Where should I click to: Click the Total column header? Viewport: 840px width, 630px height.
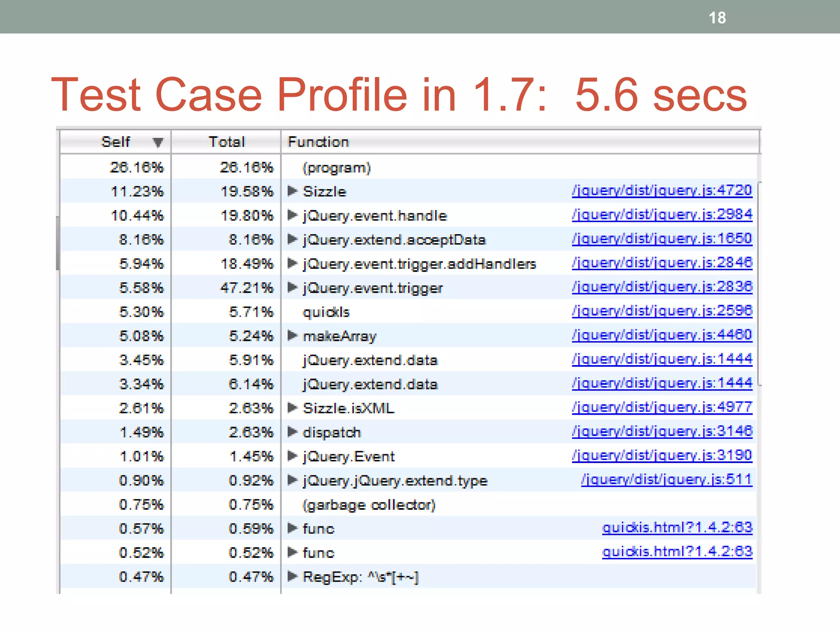pos(226,142)
